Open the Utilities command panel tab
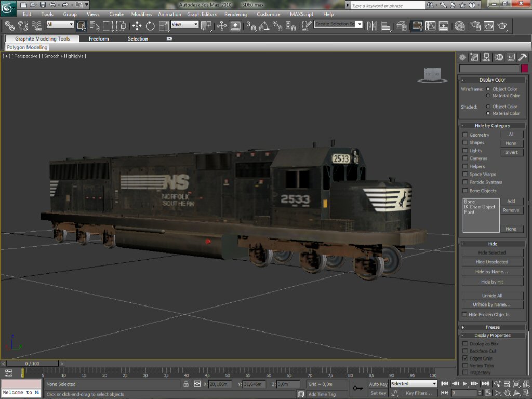Viewport: 532px width, 399px height. [x=523, y=57]
